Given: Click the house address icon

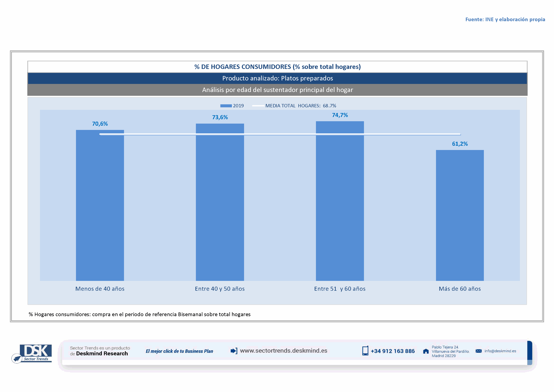Looking at the screenshot, I should click(426, 351).
